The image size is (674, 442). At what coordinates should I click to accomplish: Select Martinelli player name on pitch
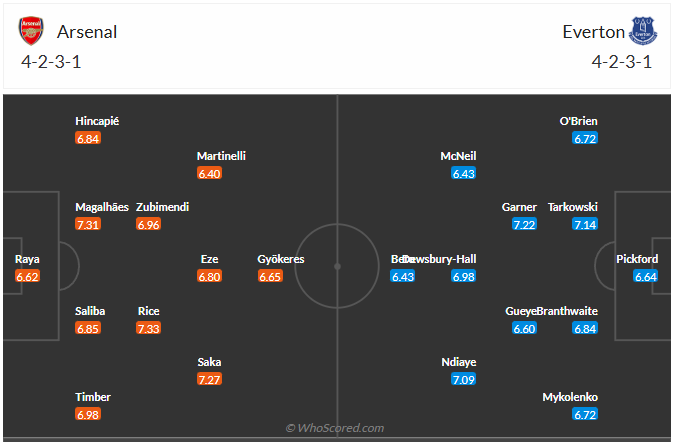(x=221, y=156)
